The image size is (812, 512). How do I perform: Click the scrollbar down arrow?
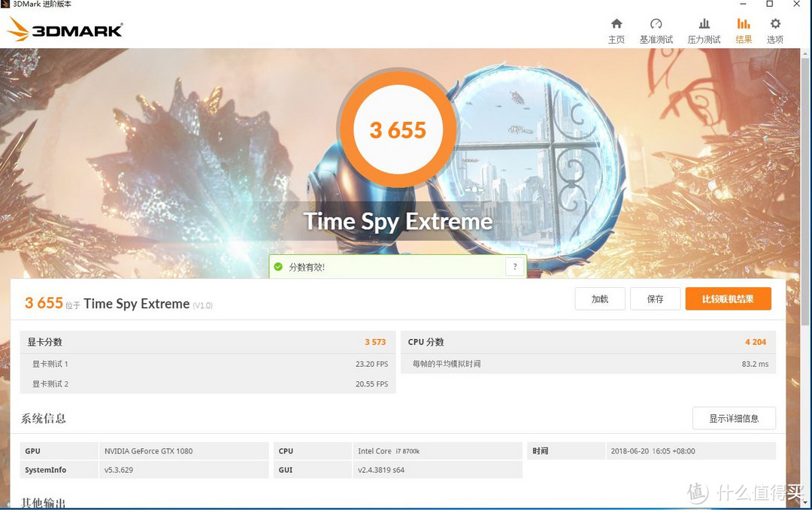(x=805, y=503)
